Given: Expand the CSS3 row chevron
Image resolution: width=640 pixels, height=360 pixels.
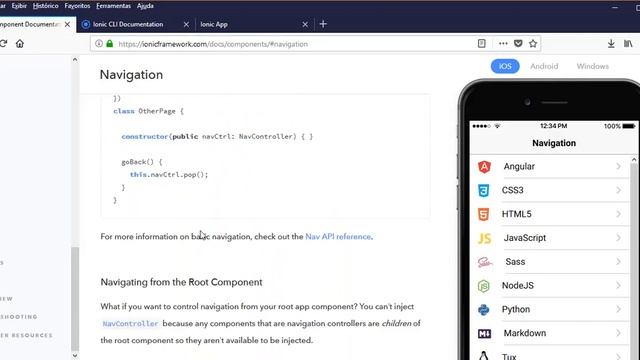Looking at the screenshot, I should (x=618, y=190).
